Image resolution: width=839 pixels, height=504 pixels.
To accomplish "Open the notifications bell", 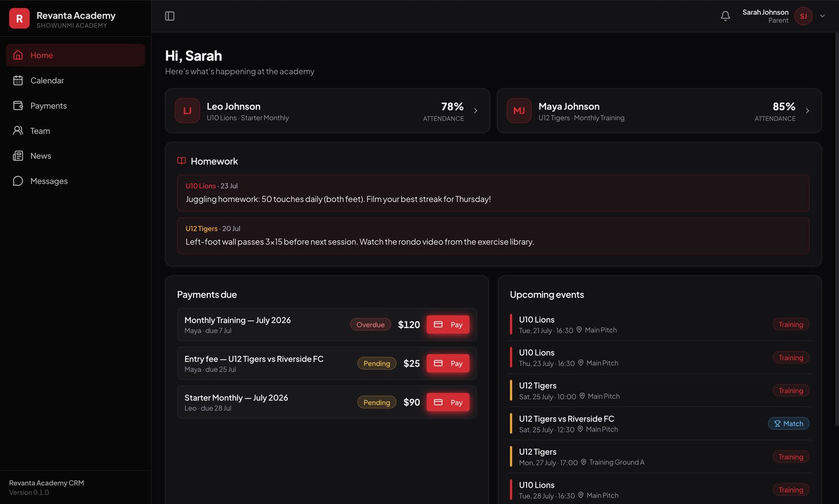I will [x=725, y=16].
